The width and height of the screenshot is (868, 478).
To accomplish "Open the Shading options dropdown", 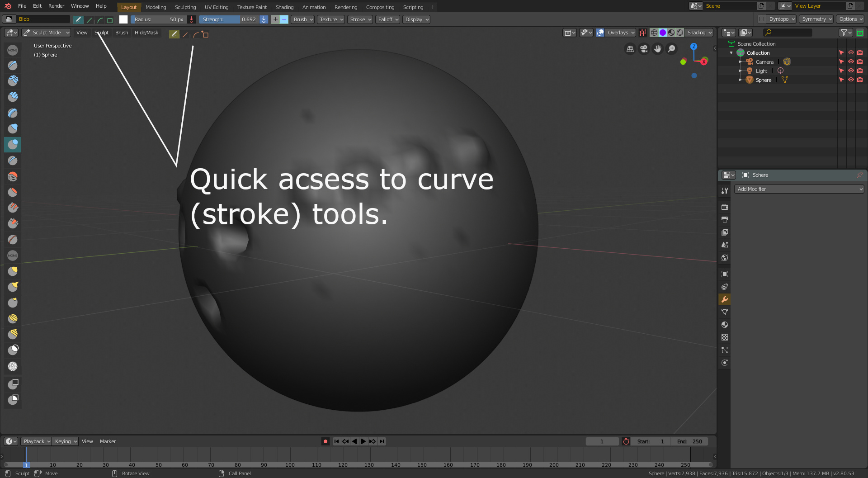I will pos(699,33).
